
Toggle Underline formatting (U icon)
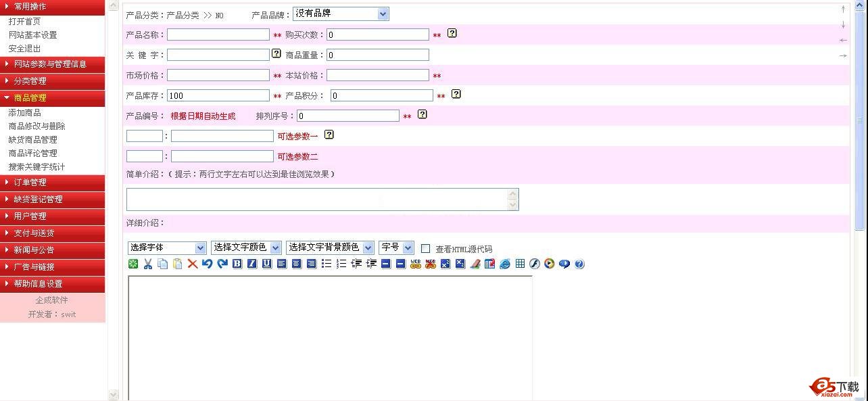[x=266, y=264]
